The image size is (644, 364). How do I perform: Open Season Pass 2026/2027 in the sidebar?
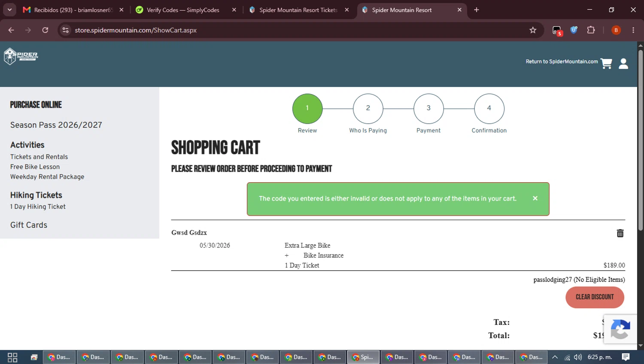pyautogui.click(x=56, y=125)
